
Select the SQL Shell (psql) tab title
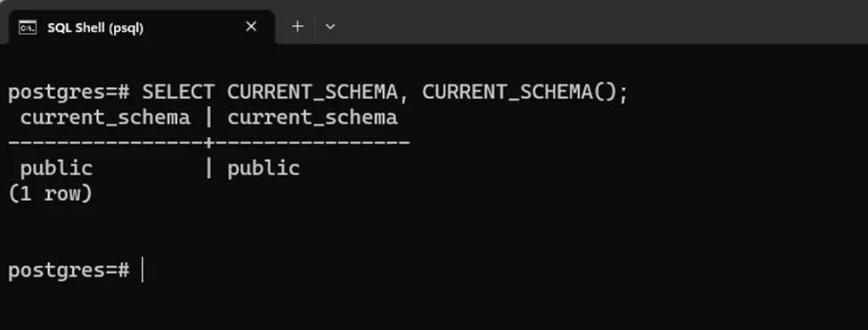tap(95, 28)
